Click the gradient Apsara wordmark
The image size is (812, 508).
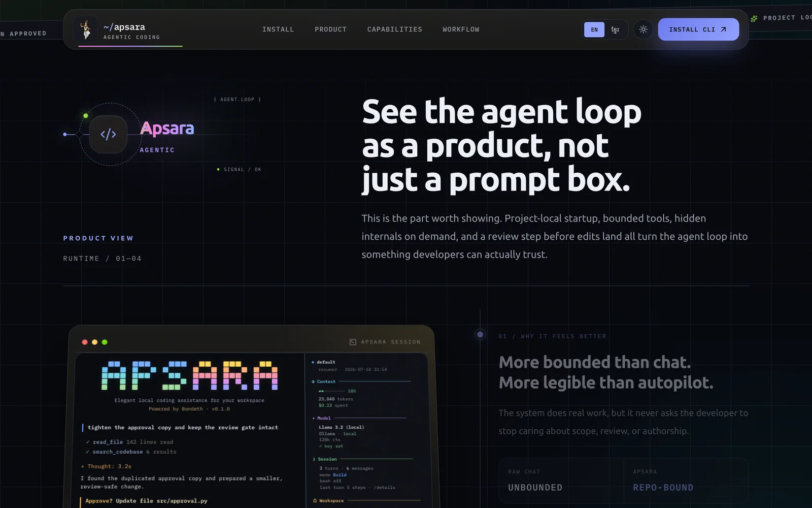click(167, 129)
